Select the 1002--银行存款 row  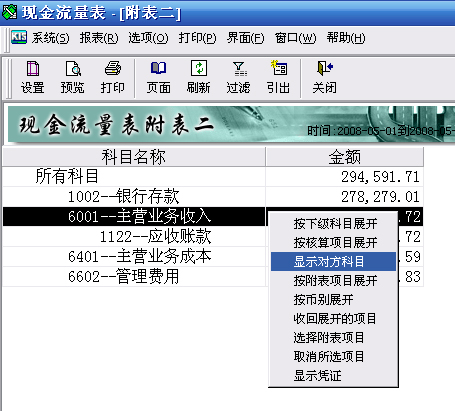click(213, 197)
